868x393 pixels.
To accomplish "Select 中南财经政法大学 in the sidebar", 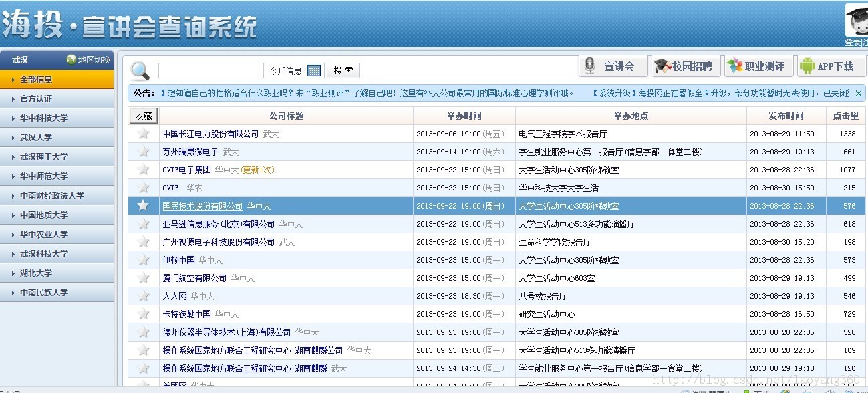I will (x=57, y=195).
